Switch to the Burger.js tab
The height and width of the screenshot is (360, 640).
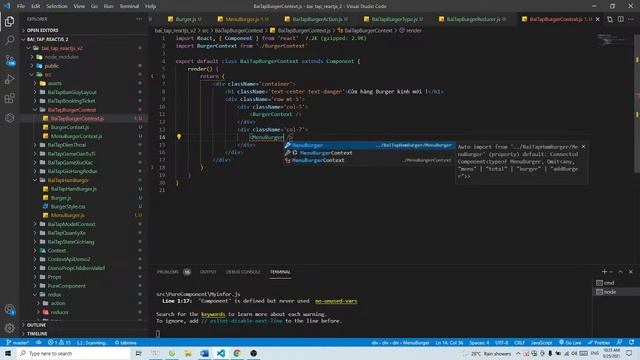(x=185, y=19)
